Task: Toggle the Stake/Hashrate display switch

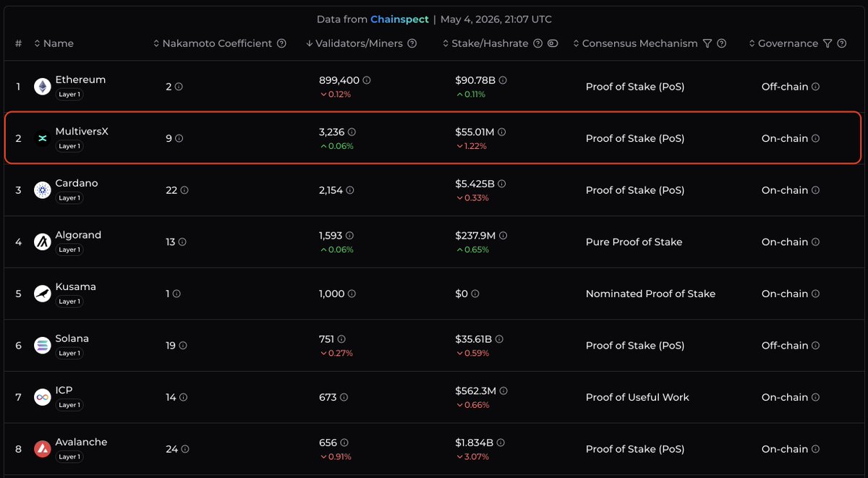Action: point(553,43)
